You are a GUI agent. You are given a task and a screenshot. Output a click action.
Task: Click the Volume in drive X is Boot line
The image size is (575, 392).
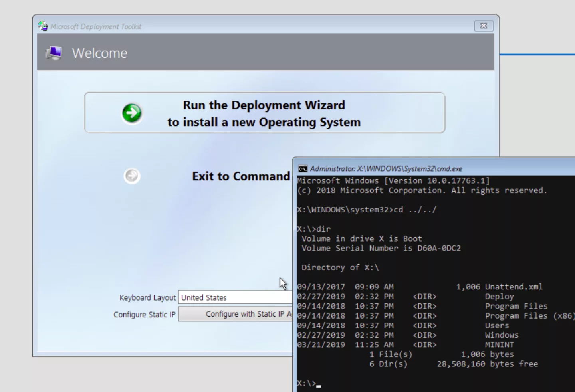[362, 239]
